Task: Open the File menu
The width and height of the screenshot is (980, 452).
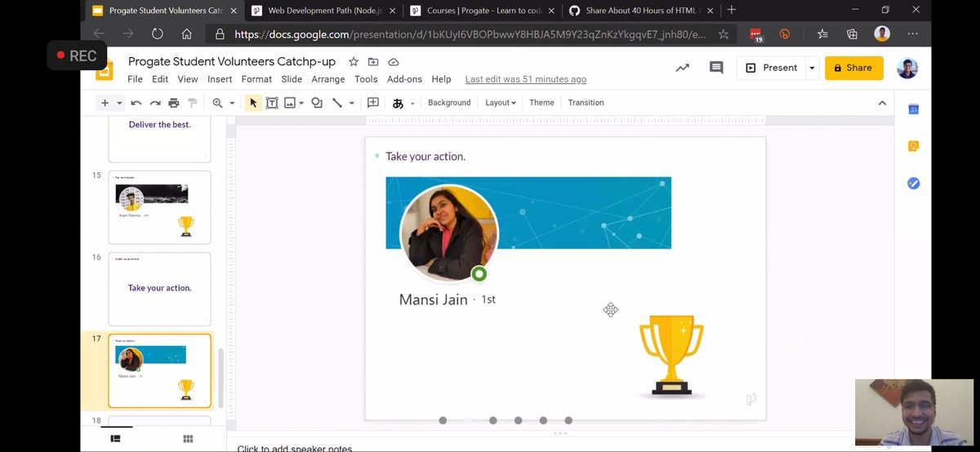Action: pos(135,79)
